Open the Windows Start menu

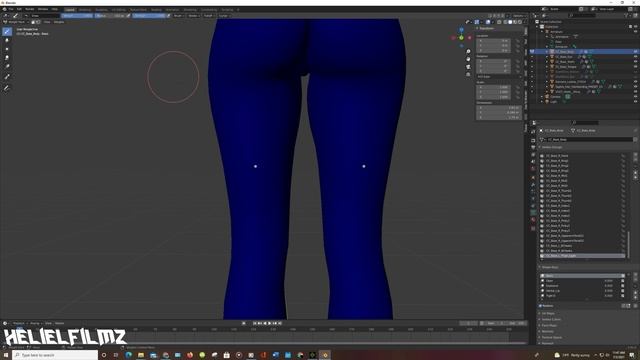point(6,355)
